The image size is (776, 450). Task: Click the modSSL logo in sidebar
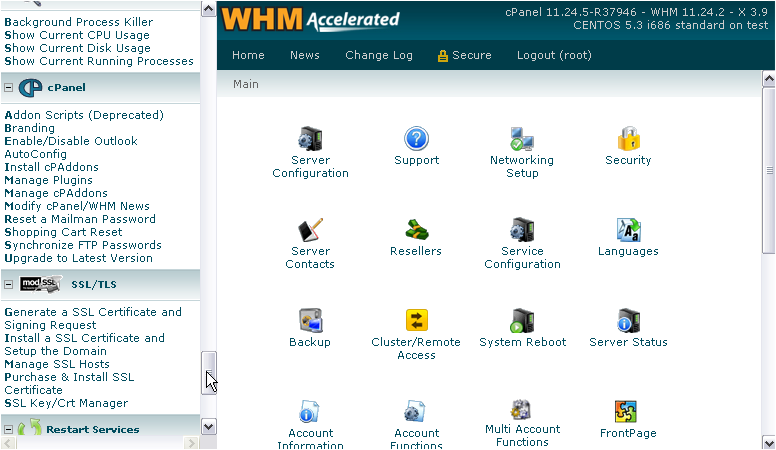(x=41, y=284)
